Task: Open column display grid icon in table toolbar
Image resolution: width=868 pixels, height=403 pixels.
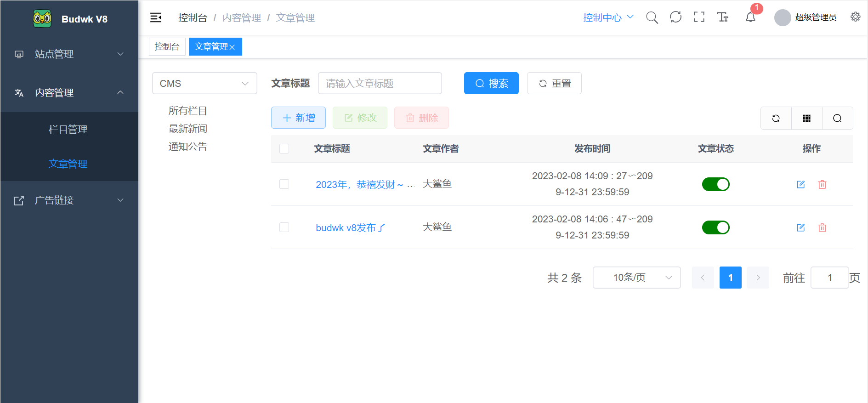Action: click(x=806, y=119)
